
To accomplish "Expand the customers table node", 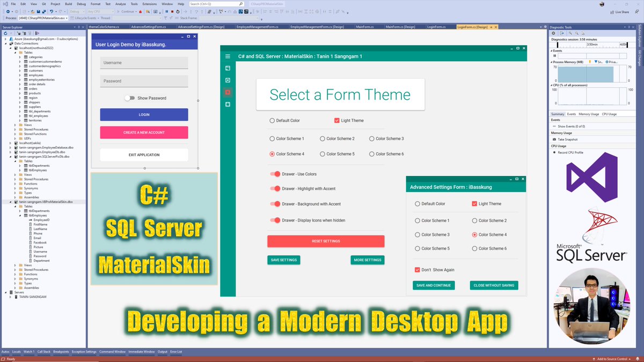I will click(x=20, y=71).
